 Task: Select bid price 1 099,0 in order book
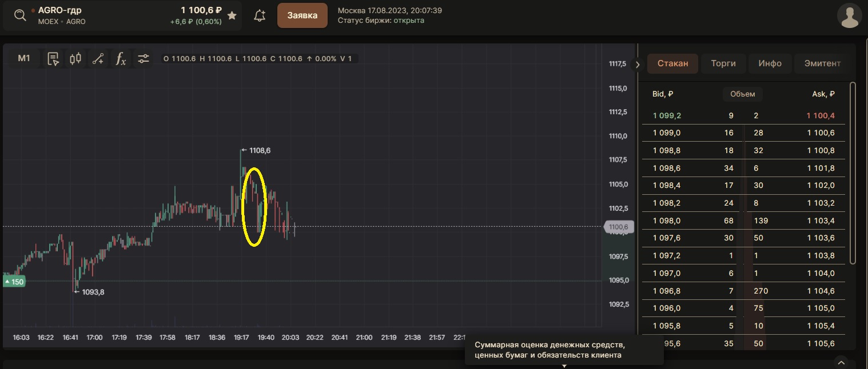(x=667, y=133)
